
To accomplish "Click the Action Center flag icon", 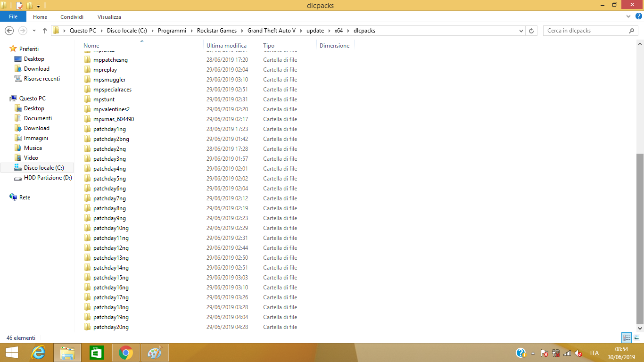I will click(545, 353).
